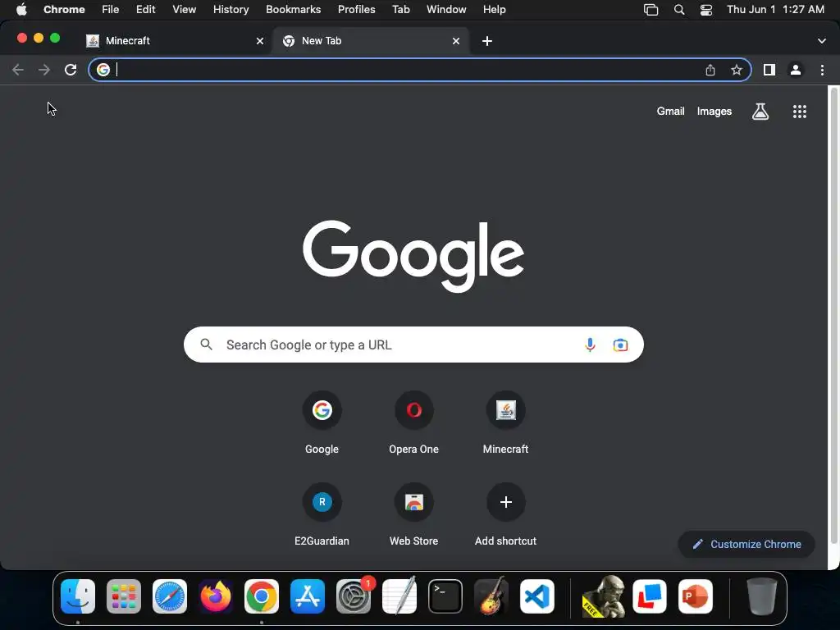Expand the tab search chevron
The image size is (840, 630).
click(822, 41)
